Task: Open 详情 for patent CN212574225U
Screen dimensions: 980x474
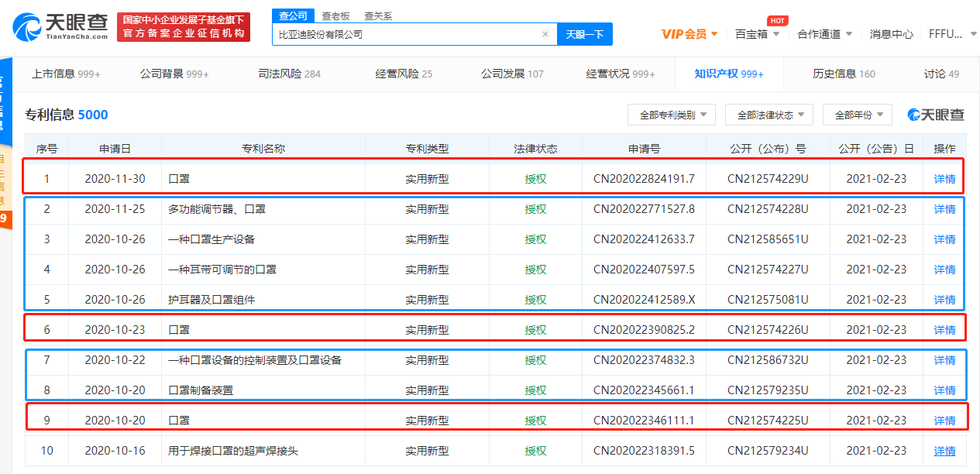Action: coord(944,421)
